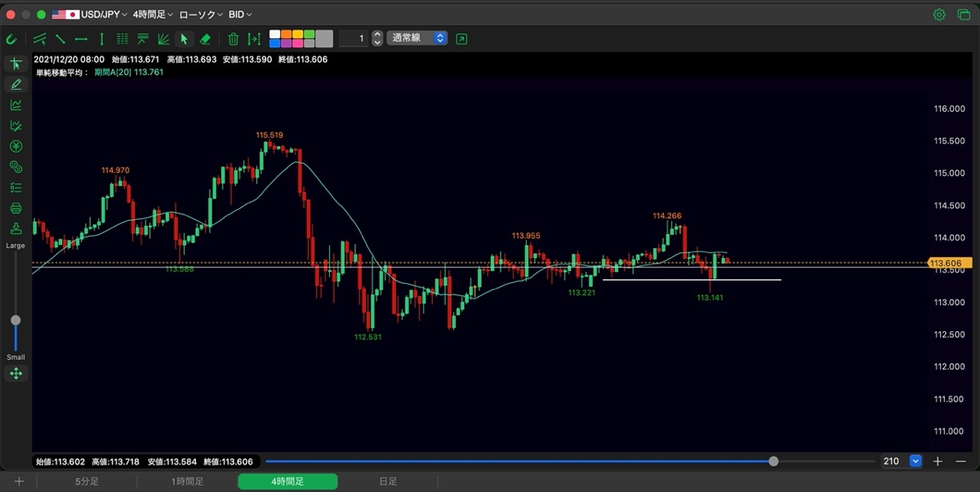
Task: Switch to the 1時間足 tab
Action: [x=187, y=481]
